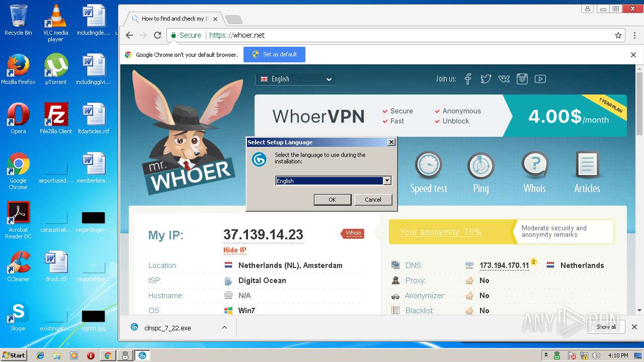644x362 pixels.
Task: Open the µTorrent desktop shortcut
Action: click(x=55, y=69)
